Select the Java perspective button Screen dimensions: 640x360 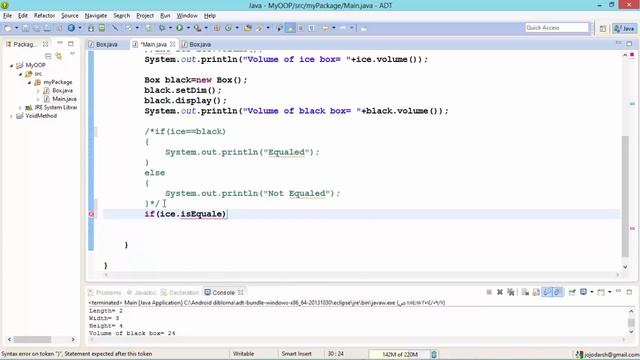624,28
